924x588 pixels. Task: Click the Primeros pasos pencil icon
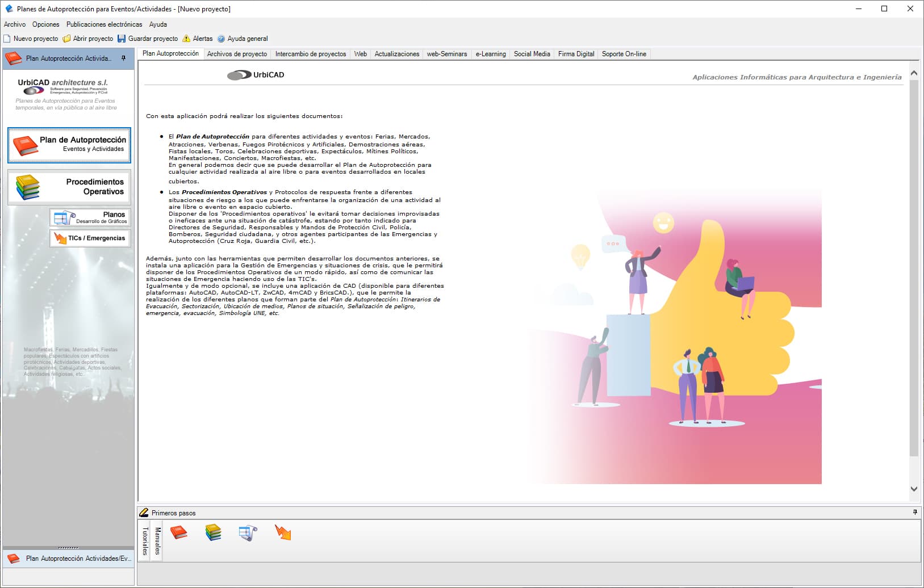coord(144,513)
